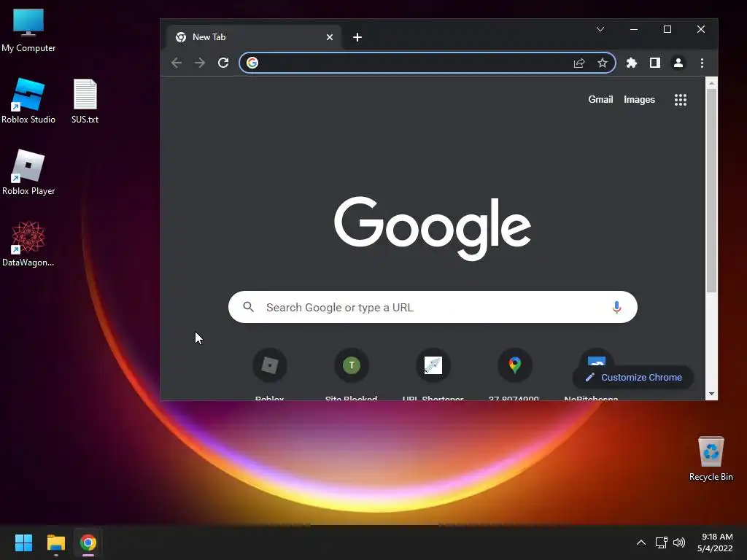
Task: Share this page using the share icon
Action: click(578, 63)
